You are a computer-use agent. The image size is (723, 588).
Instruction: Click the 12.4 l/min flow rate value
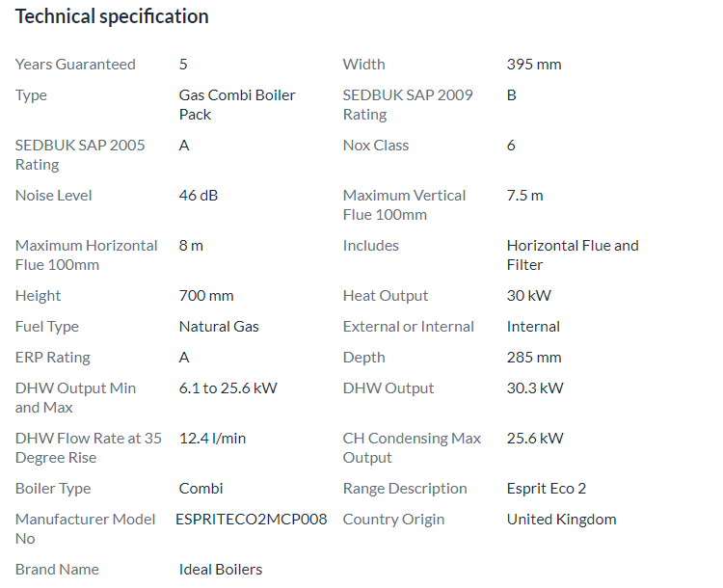[x=212, y=439]
